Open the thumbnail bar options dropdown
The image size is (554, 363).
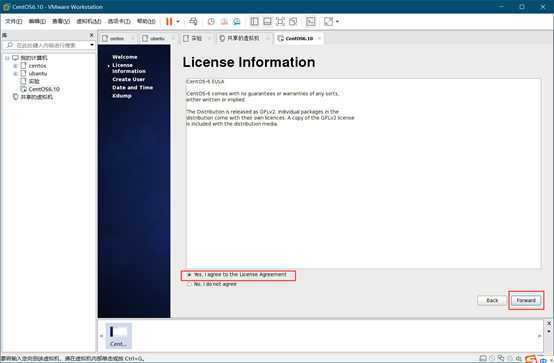(549, 332)
